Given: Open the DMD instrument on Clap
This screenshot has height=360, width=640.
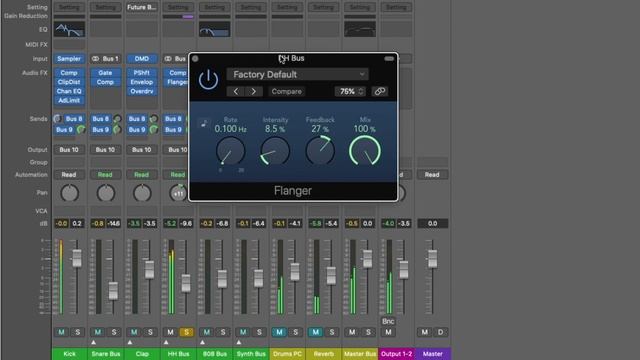Looking at the screenshot, I should [142, 59].
